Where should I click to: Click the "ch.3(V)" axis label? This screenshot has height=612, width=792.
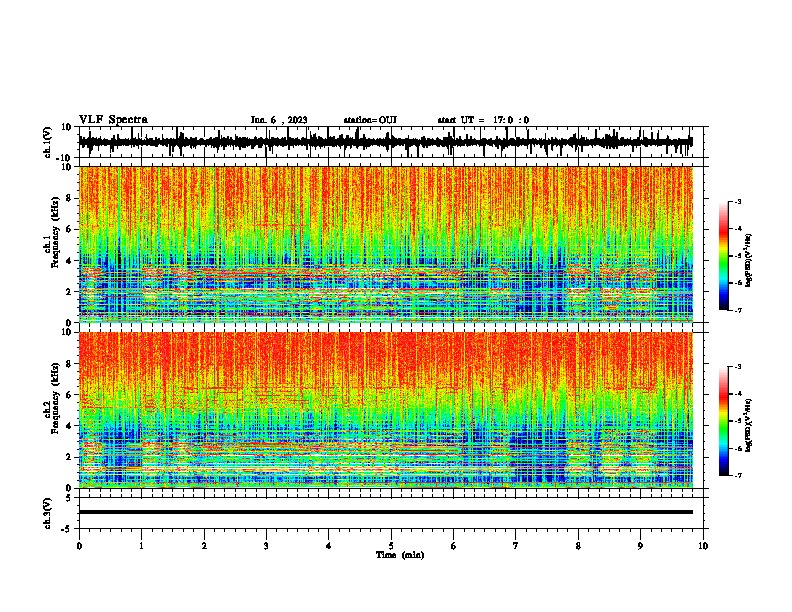(48, 513)
